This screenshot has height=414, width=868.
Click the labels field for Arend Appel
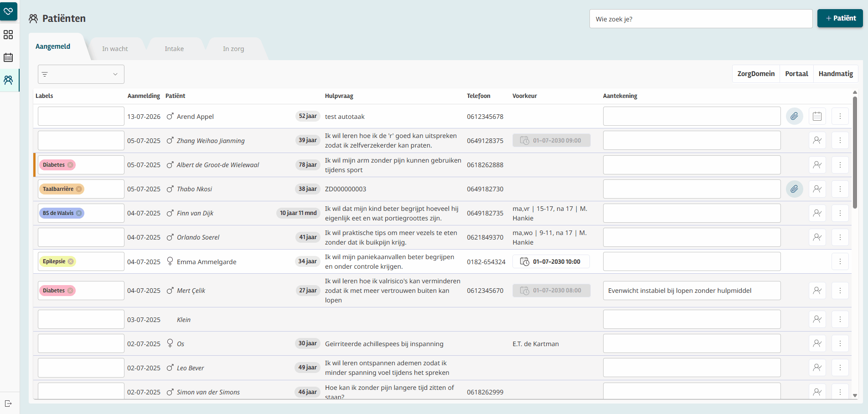tap(81, 116)
